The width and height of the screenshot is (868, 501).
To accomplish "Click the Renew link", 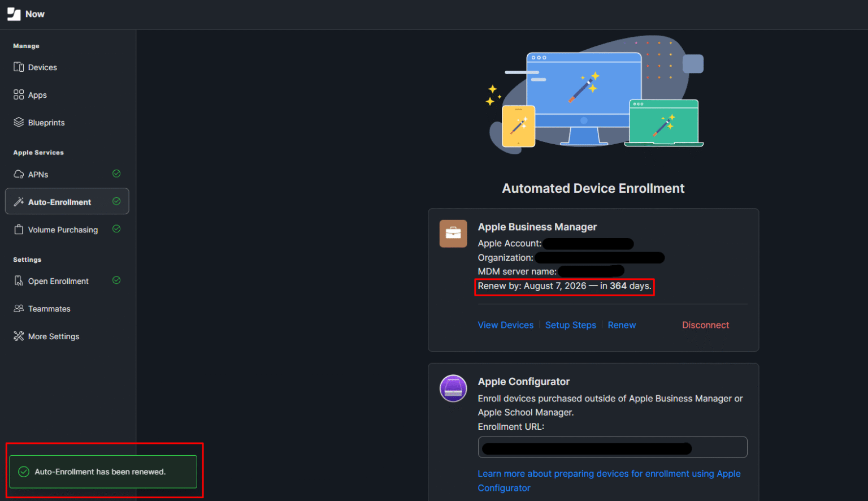I will coord(622,325).
